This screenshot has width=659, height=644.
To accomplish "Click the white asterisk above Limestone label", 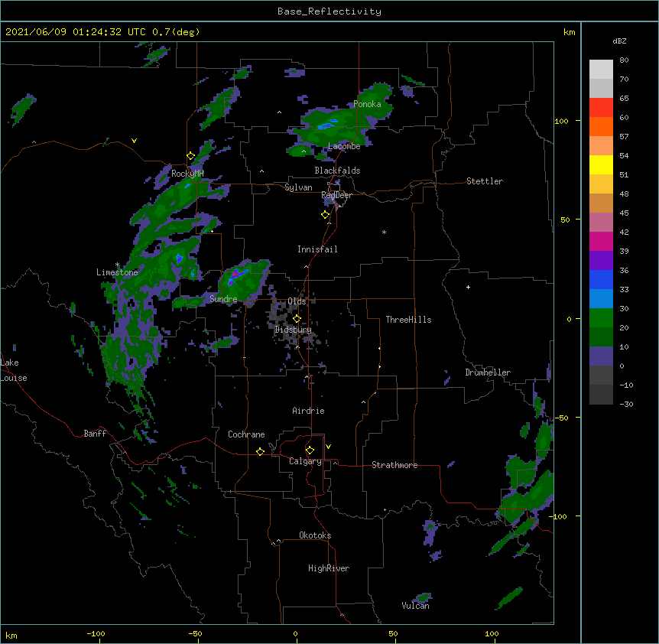I will [117, 265].
